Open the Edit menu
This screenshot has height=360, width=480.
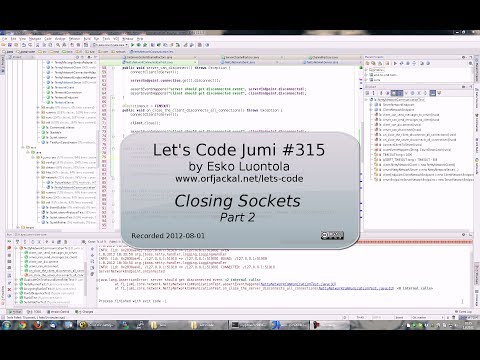click(13, 39)
